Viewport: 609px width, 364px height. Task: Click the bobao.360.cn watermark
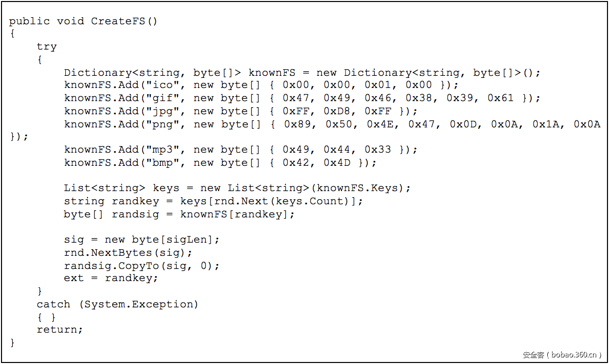(x=562, y=355)
